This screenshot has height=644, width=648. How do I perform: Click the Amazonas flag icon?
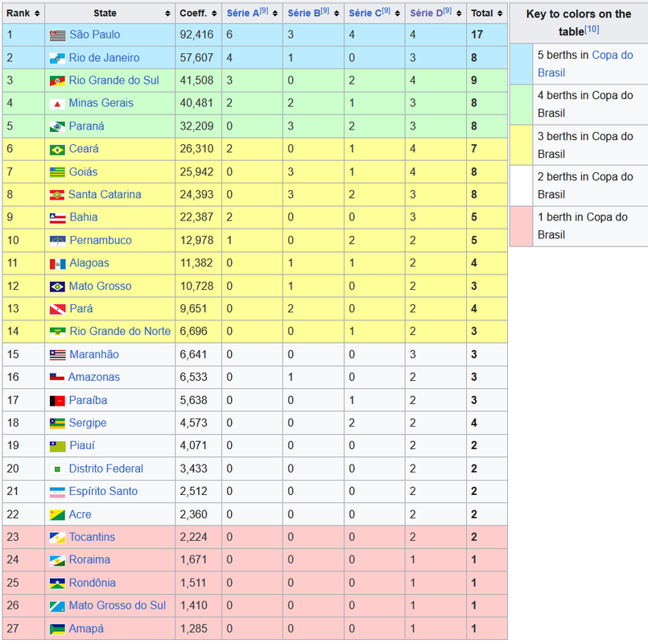57,378
